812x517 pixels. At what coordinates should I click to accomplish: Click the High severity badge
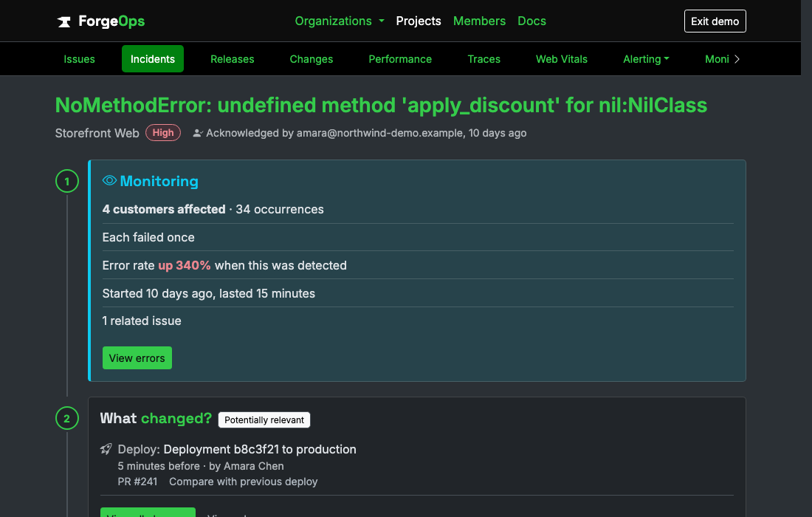tap(163, 133)
